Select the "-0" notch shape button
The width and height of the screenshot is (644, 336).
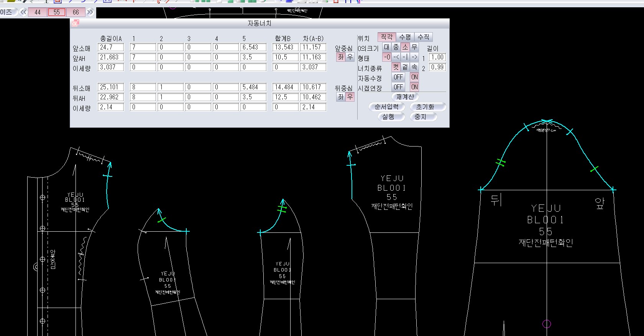click(x=387, y=57)
